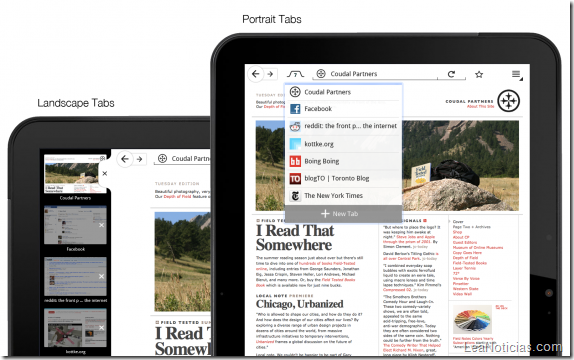Viewport: 574px width, 360px height.
Task: Select the kottke.org thumbnail in landscape sidebar
Action: [75, 328]
